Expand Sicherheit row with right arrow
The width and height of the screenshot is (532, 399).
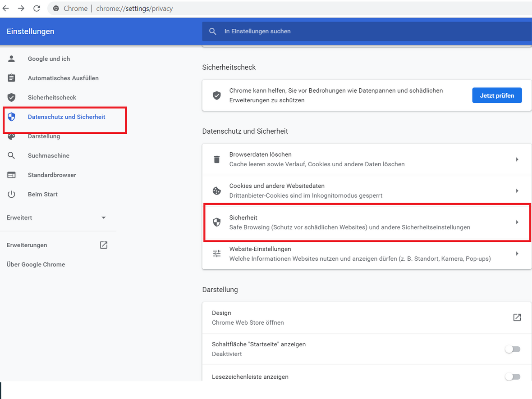[517, 222]
